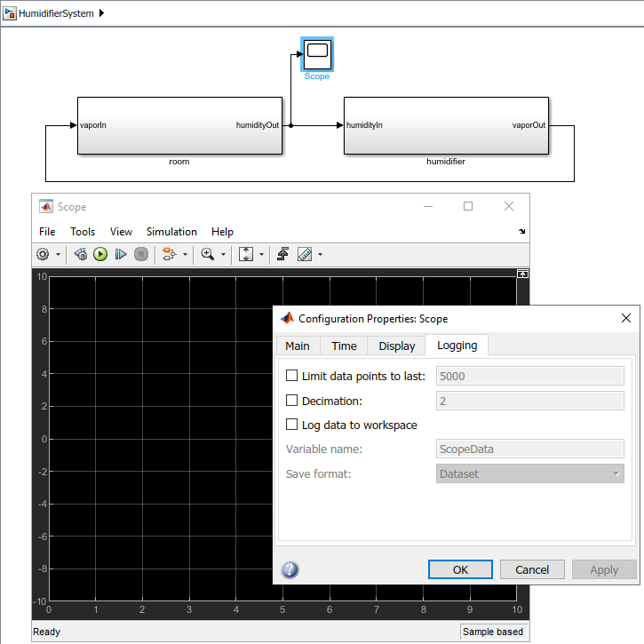Switch to the Display tab
644x644 pixels.
pyautogui.click(x=396, y=346)
